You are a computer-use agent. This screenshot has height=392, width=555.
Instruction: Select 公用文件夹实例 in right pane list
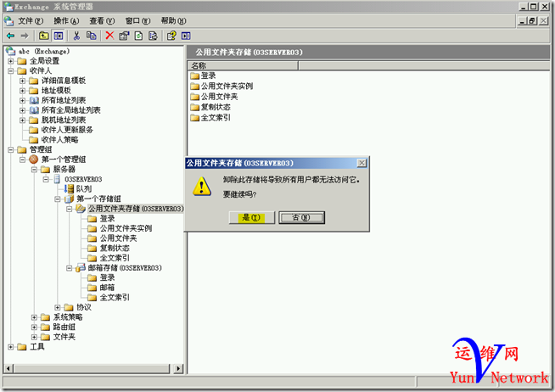click(x=227, y=86)
